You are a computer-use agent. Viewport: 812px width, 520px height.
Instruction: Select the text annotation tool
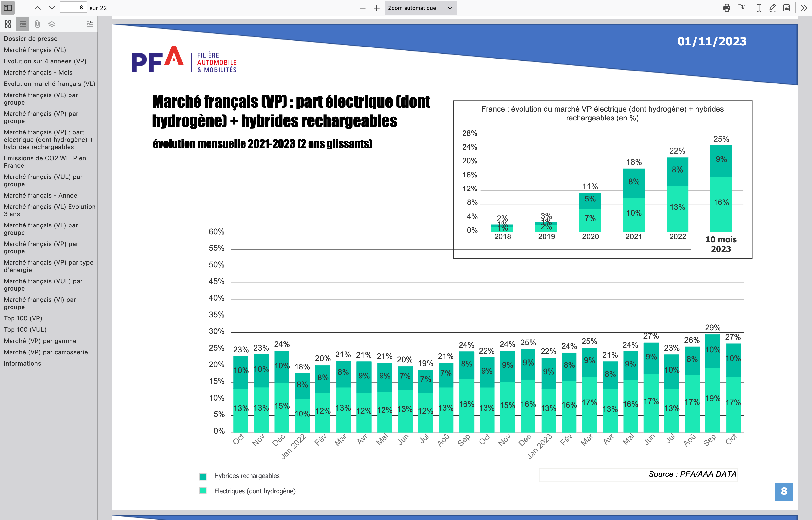[759, 8]
